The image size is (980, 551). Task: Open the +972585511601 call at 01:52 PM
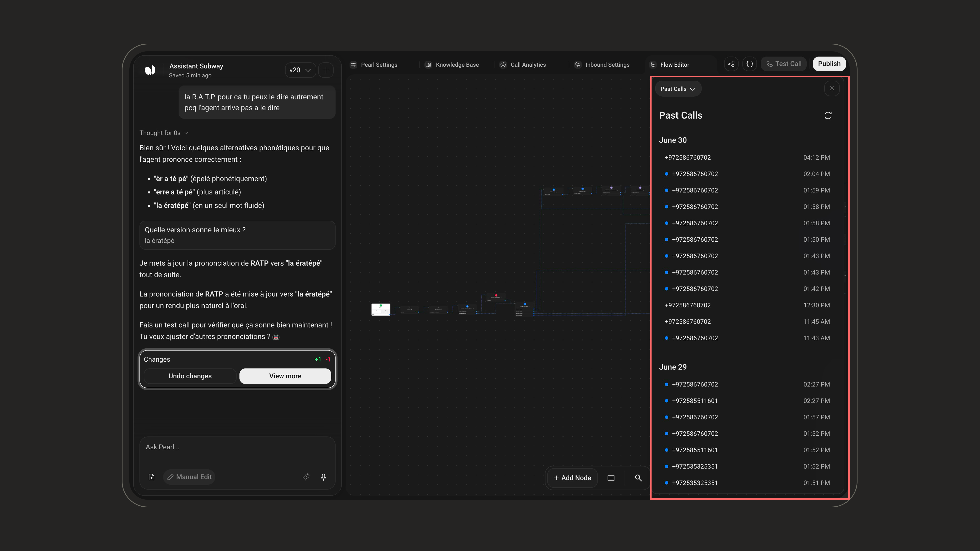[747, 450]
